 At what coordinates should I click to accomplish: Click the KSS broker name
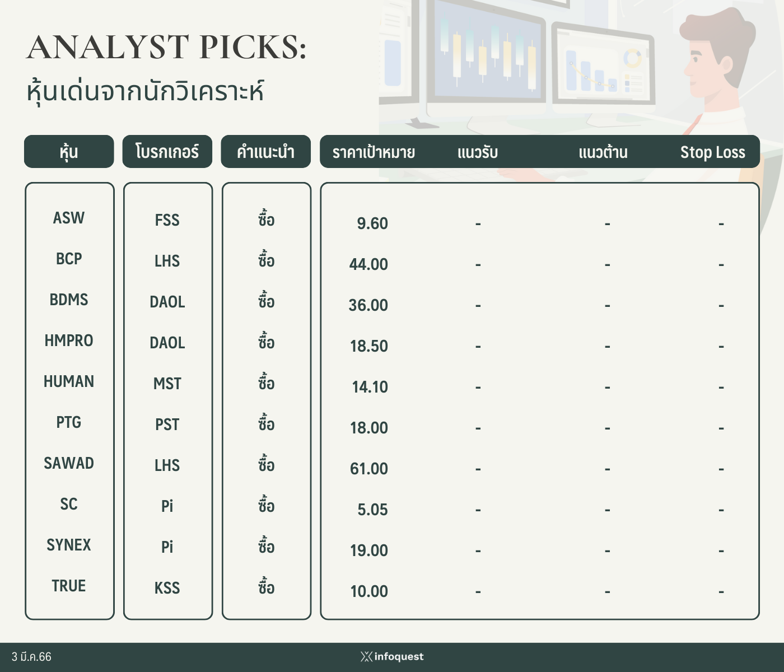coord(167,588)
